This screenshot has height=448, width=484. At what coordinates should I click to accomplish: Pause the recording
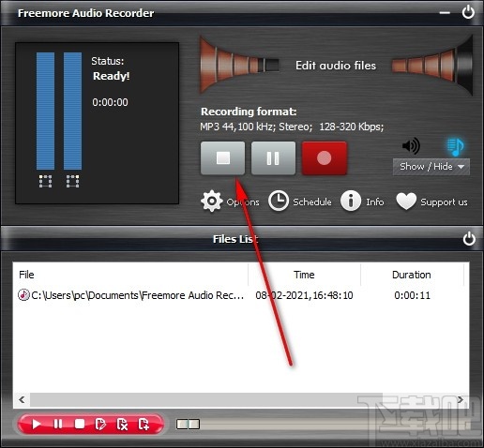point(273,158)
